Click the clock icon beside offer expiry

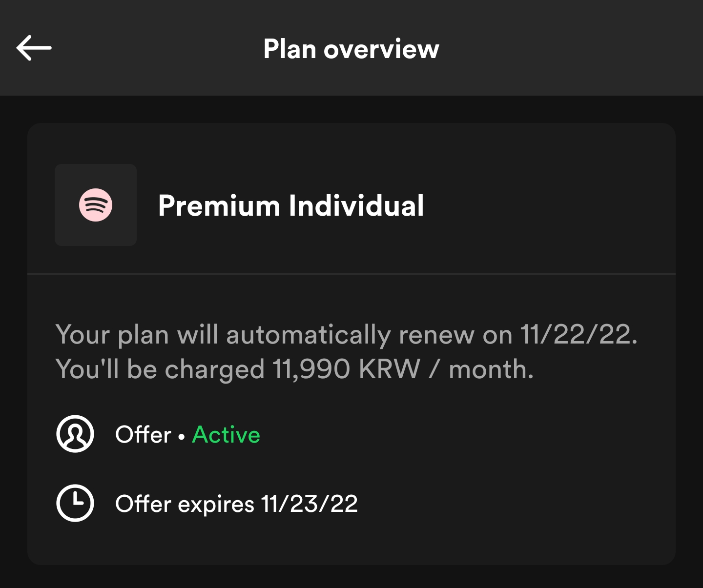click(x=75, y=503)
